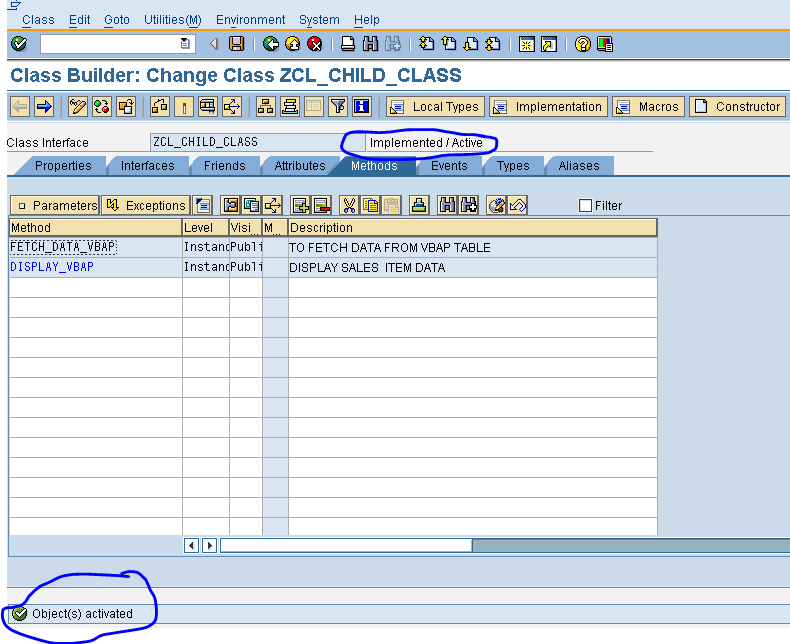
Task: Click the Active/Inactive toggle icon
Action: point(102,107)
